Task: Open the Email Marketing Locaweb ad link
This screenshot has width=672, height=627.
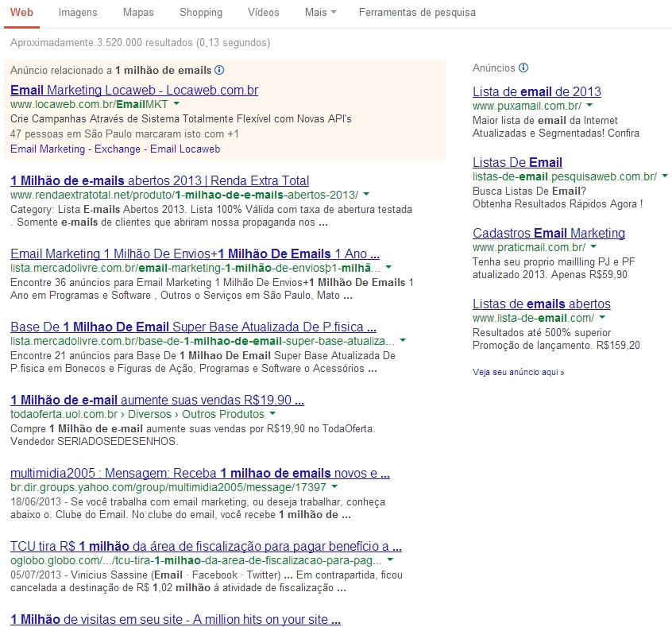Action: point(134,90)
